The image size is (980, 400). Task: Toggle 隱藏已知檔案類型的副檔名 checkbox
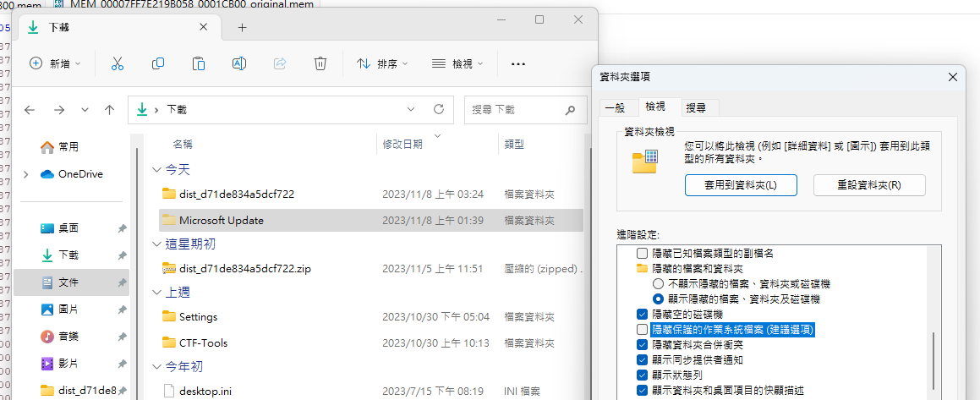point(642,254)
